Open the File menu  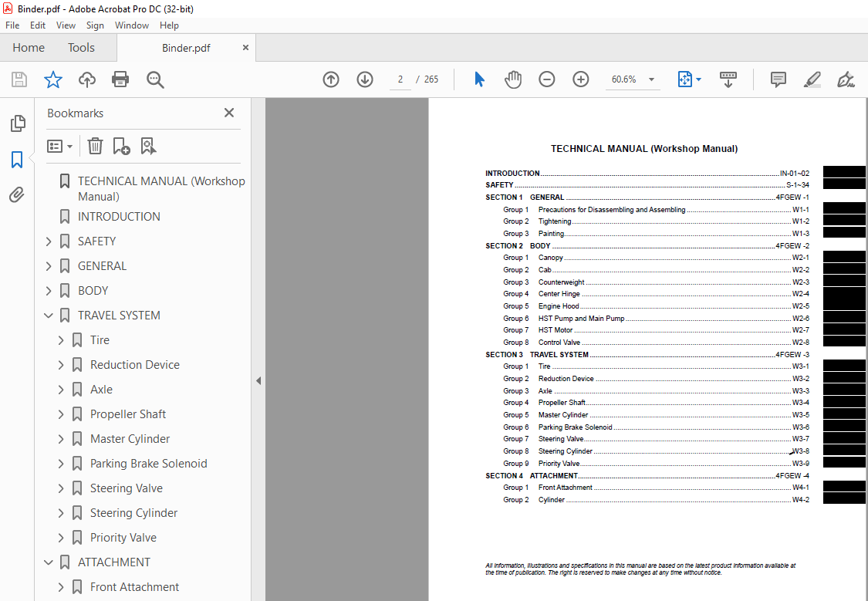click(12, 25)
